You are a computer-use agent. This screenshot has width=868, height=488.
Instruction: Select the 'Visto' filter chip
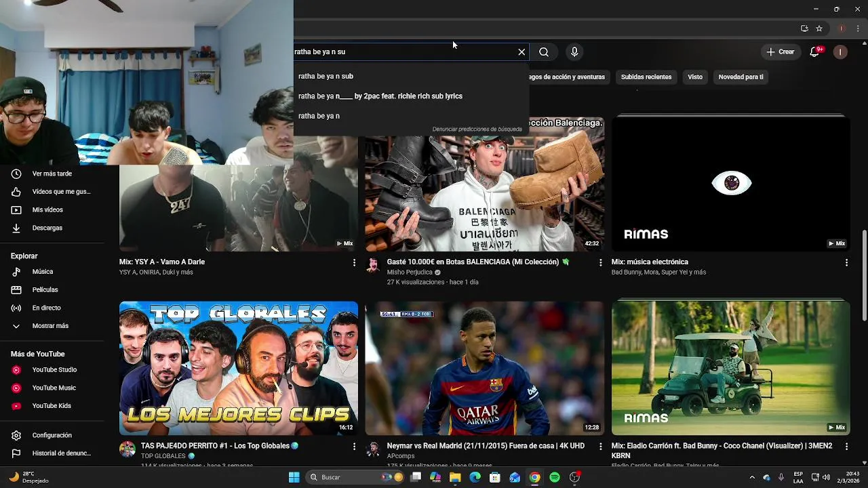(x=695, y=77)
